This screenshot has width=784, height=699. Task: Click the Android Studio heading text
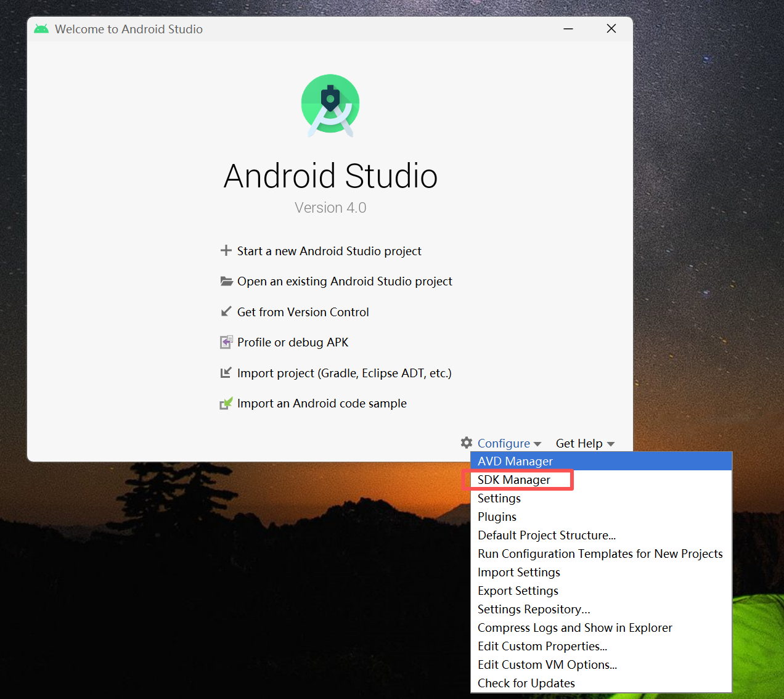pyautogui.click(x=330, y=176)
